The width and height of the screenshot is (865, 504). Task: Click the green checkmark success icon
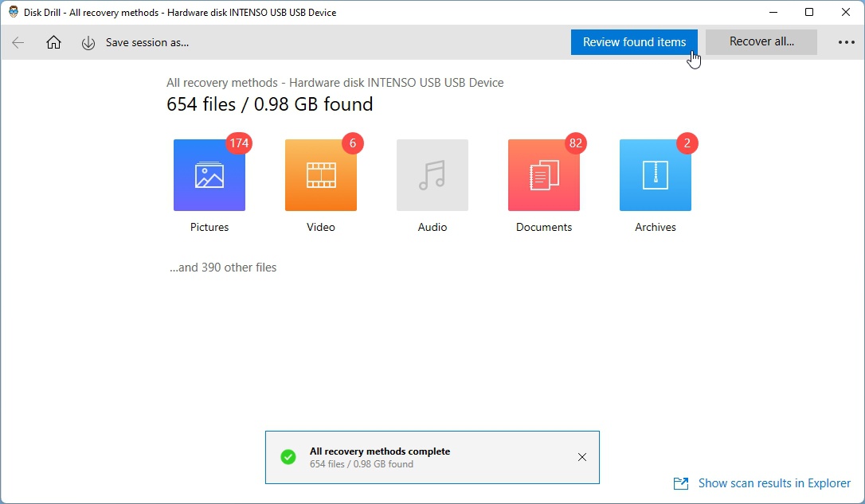pos(288,457)
